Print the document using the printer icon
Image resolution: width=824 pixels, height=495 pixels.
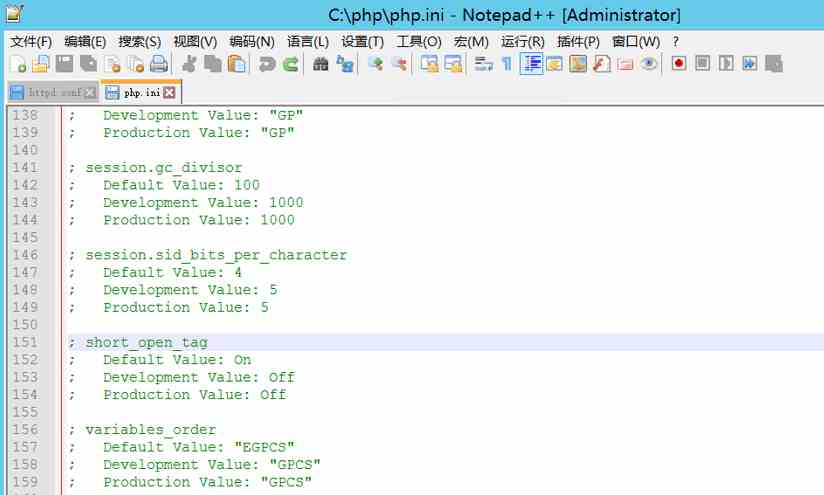[x=159, y=64]
